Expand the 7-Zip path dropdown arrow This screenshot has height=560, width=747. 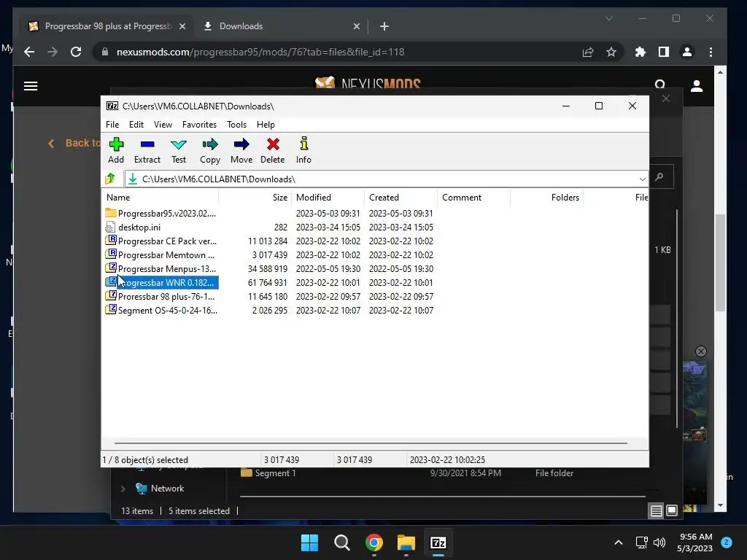click(642, 179)
